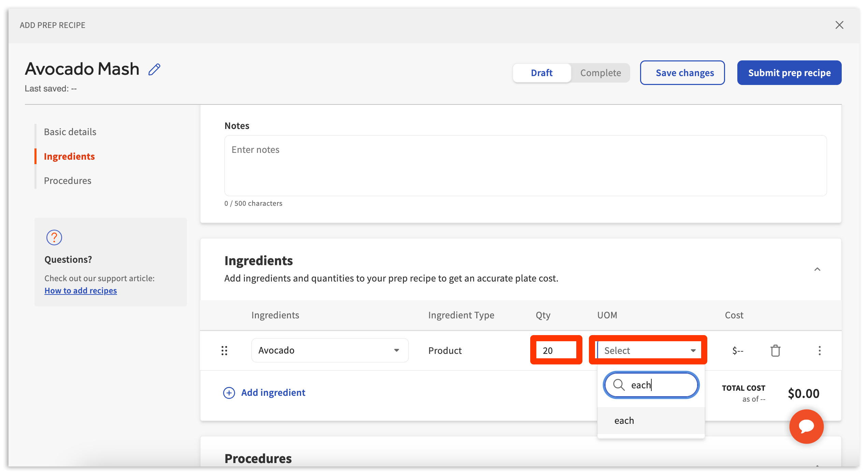Click the magnifier icon in the UOM search
Image resolution: width=868 pixels, height=475 pixels.
[x=619, y=385]
